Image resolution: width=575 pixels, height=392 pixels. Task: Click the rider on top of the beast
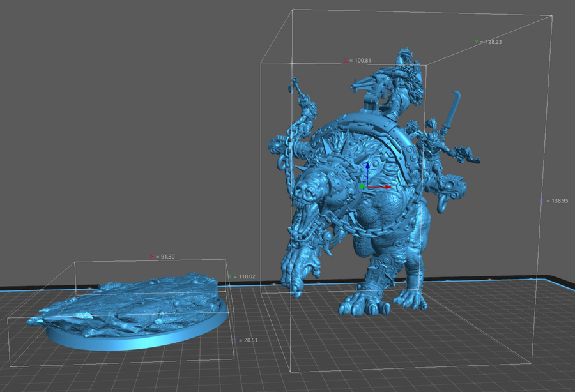(x=399, y=83)
